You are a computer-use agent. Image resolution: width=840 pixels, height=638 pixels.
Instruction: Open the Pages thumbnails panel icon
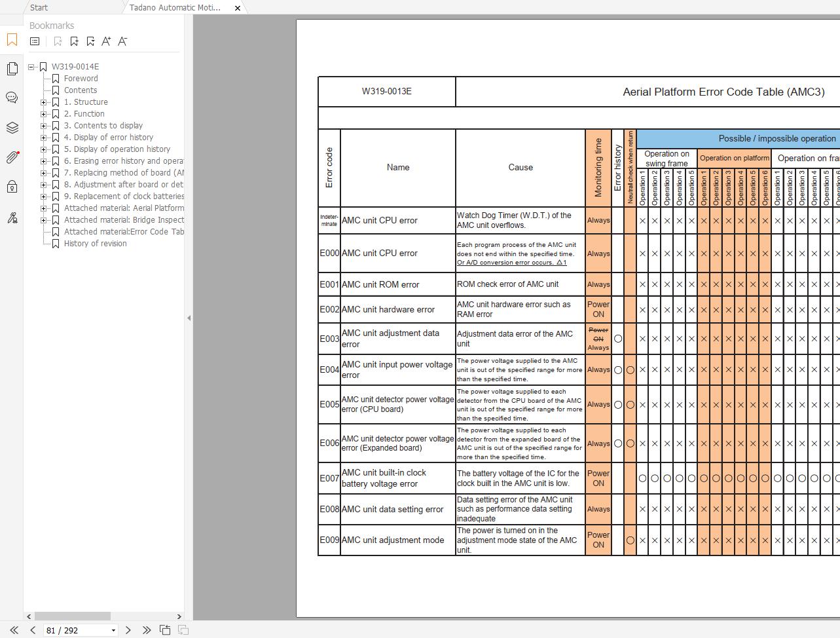tap(12, 69)
